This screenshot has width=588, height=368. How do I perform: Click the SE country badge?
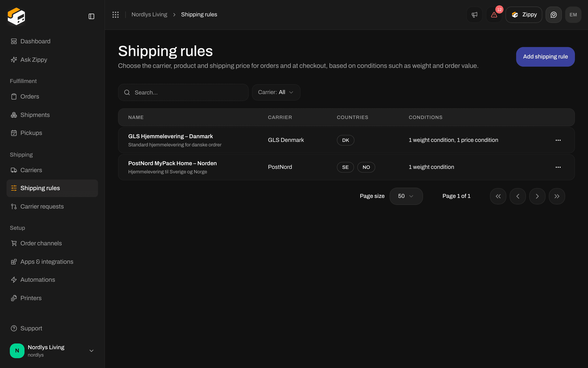[x=345, y=167]
